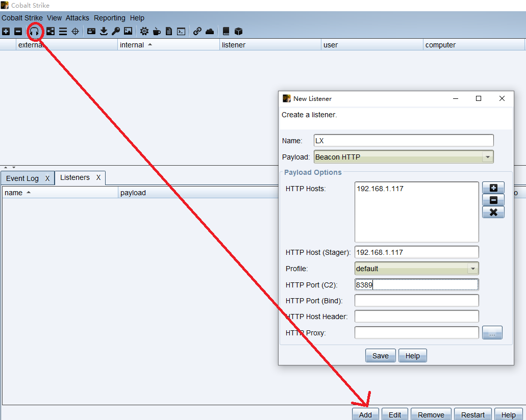The height and width of the screenshot is (420, 526).
Task: Click the document Office macro icon
Action: pyautogui.click(x=169, y=32)
